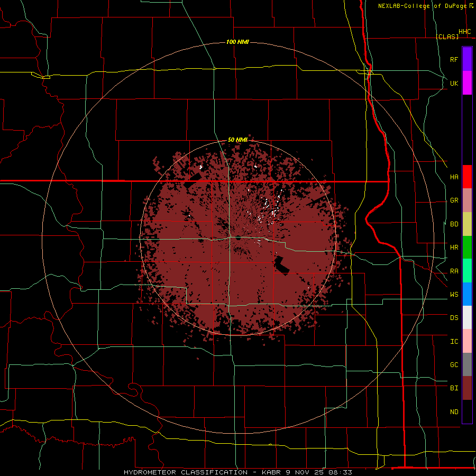Viewport: 476px width, 476px height.
Task: Click the RA light-green legend swatch
Action: click(467, 271)
